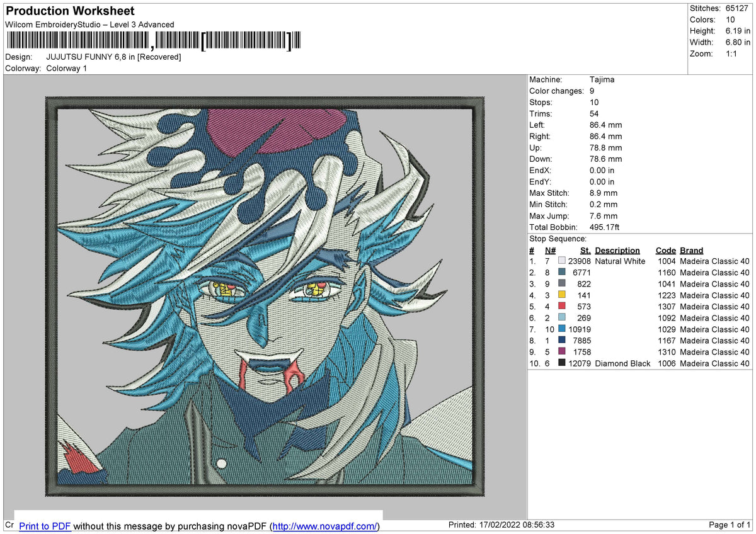This screenshot has height=534, width=756.
Task: Click the N# column header
Action: point(551,251)
